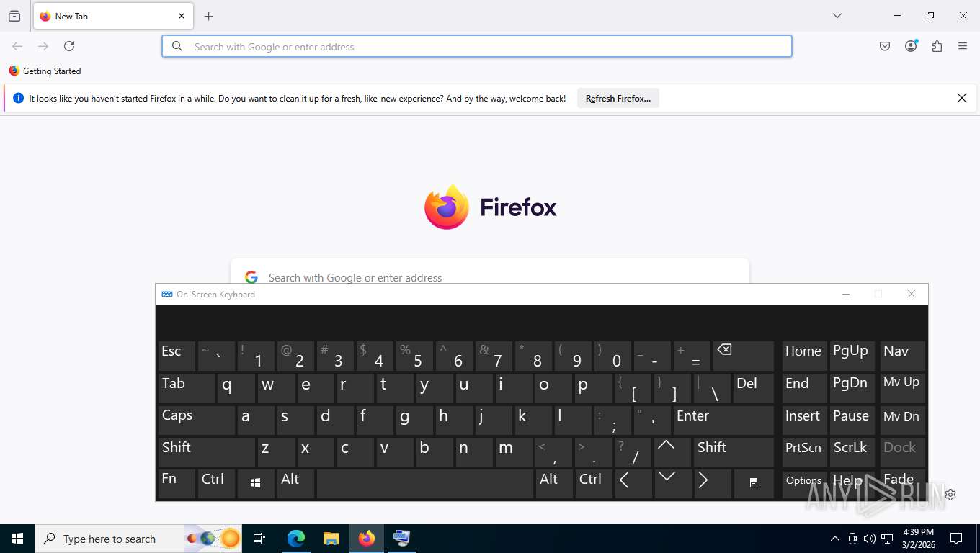Screen dimensions: 980x553
Task: Tap the Mv Up key
Action: click(902, 388)
